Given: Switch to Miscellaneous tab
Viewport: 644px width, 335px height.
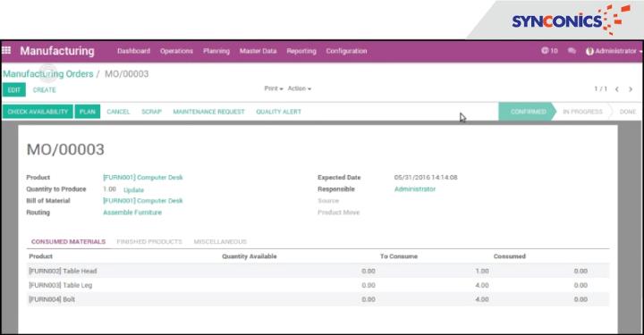Looking at the screenshot, I should [220, 241].
